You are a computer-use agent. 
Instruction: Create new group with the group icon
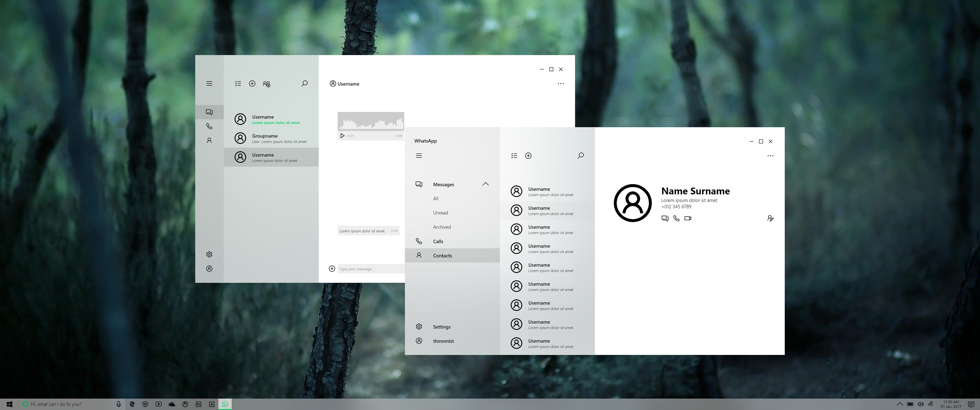tap(267, 84)
